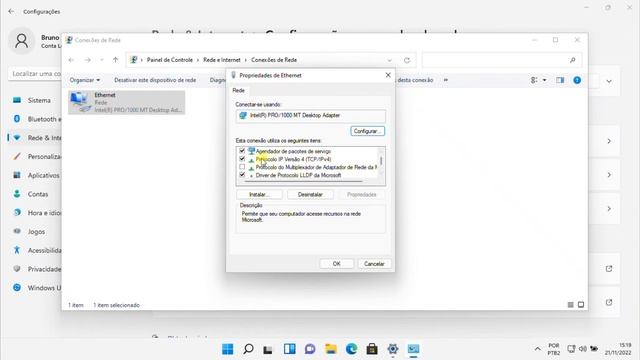Open taskbar Search
Image resolution: width=640 pixels, height=360 pixels.
coord(248,349)
